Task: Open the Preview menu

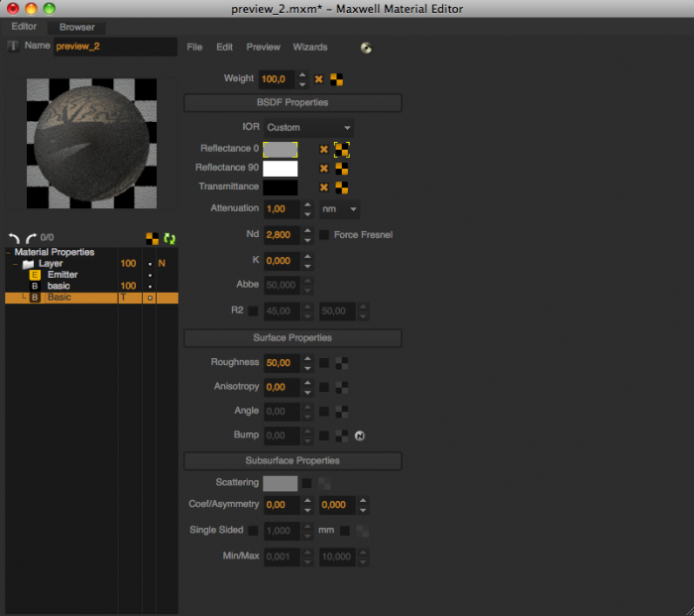Action: tap(263, 47)
